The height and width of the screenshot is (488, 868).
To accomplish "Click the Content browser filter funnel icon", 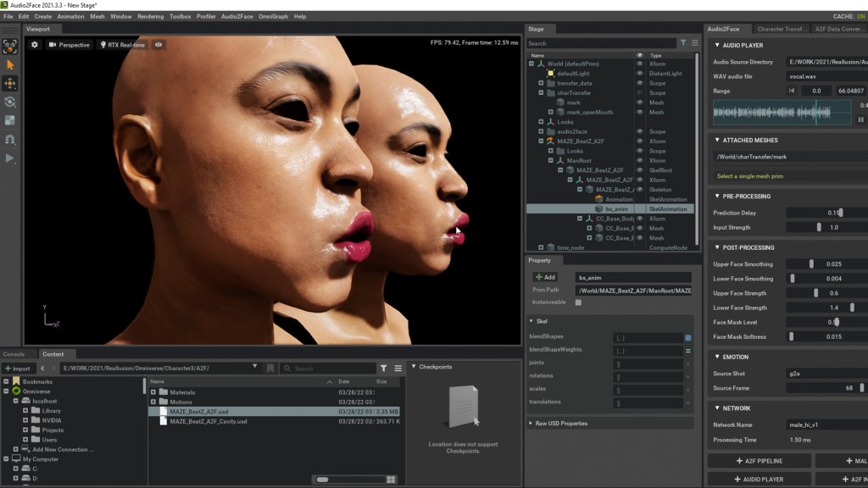I will [384, 369].
